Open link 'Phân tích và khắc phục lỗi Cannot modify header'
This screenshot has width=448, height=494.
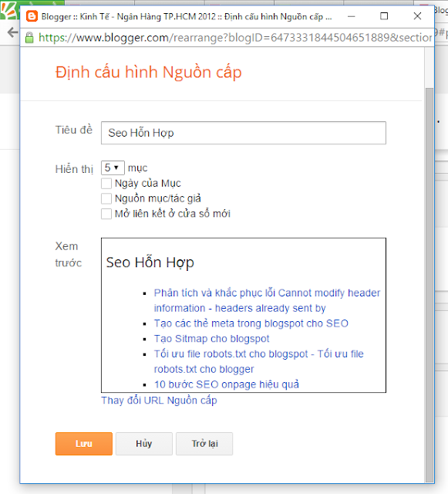(x=267, y=300)
